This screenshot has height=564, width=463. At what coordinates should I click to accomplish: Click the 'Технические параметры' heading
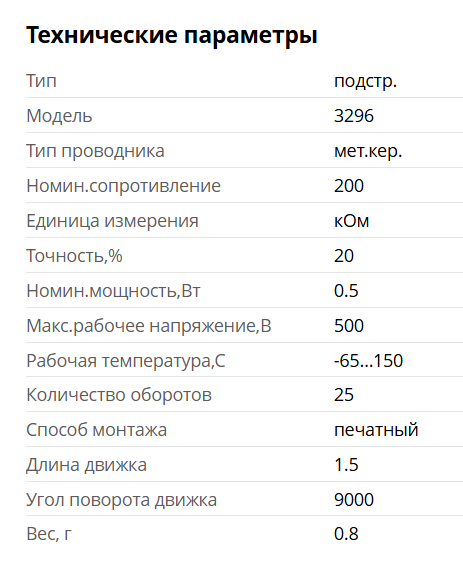coord(172,36)
